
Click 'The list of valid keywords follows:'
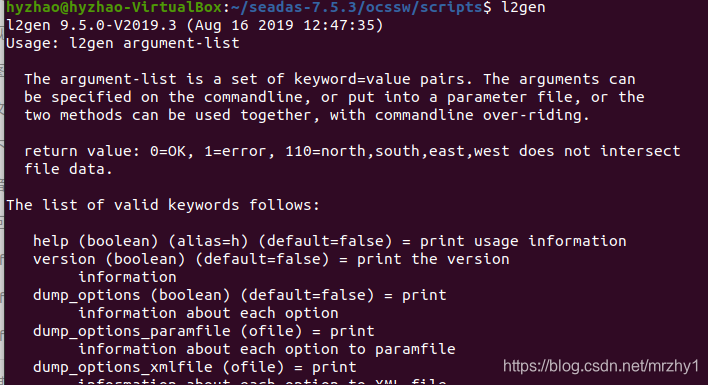click(163, 205)
